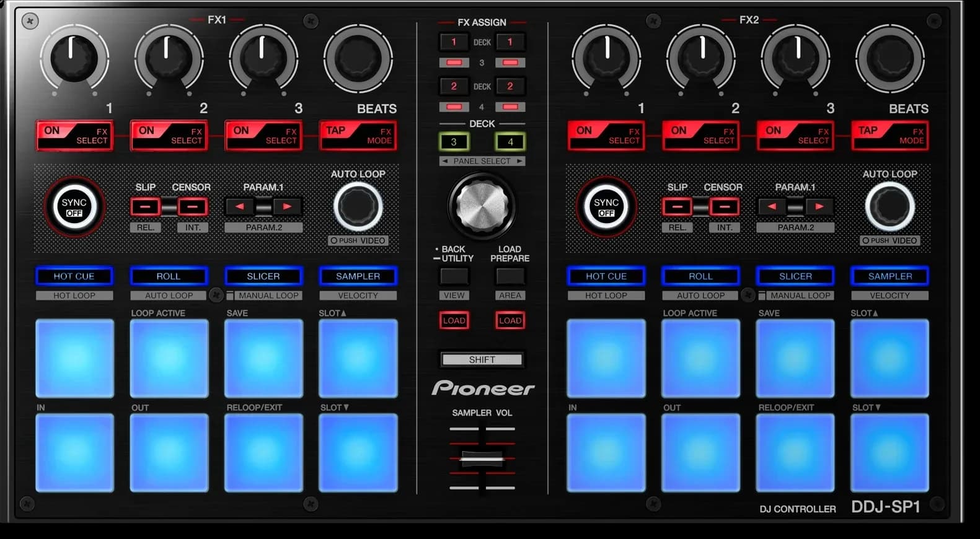Assign FX2 to DECK 2 button
980x539 pixels.
click(x=510, y=86)
